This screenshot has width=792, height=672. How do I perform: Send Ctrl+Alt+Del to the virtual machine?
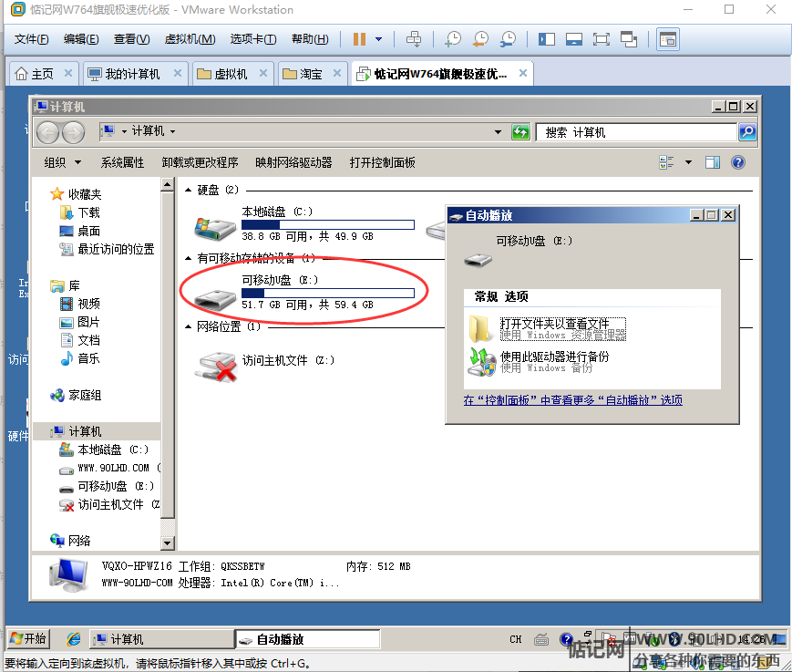[x=414, y=39]
